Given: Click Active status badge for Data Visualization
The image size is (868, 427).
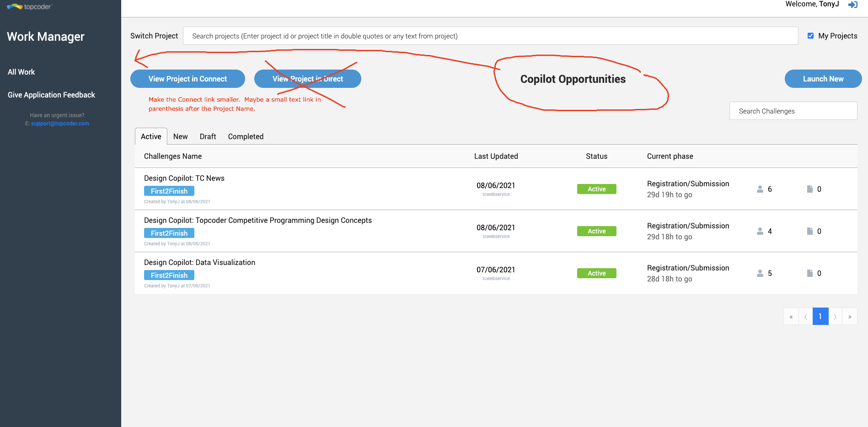Looking at the screenshot, I should click(597, 273).
